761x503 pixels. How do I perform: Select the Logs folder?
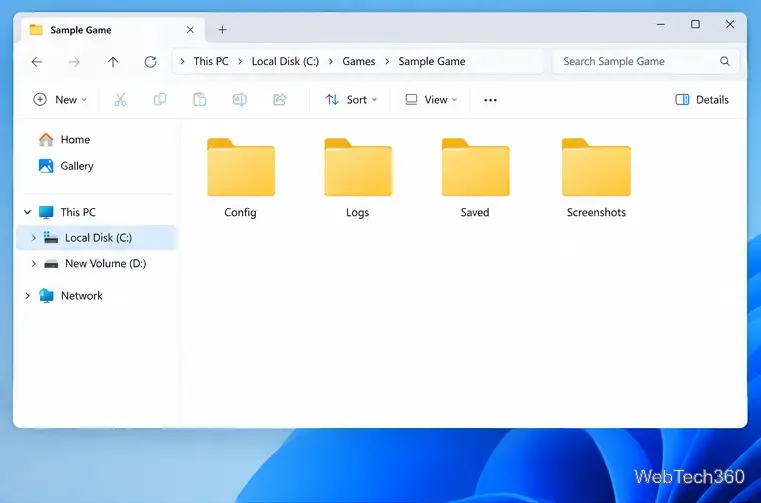358,178
